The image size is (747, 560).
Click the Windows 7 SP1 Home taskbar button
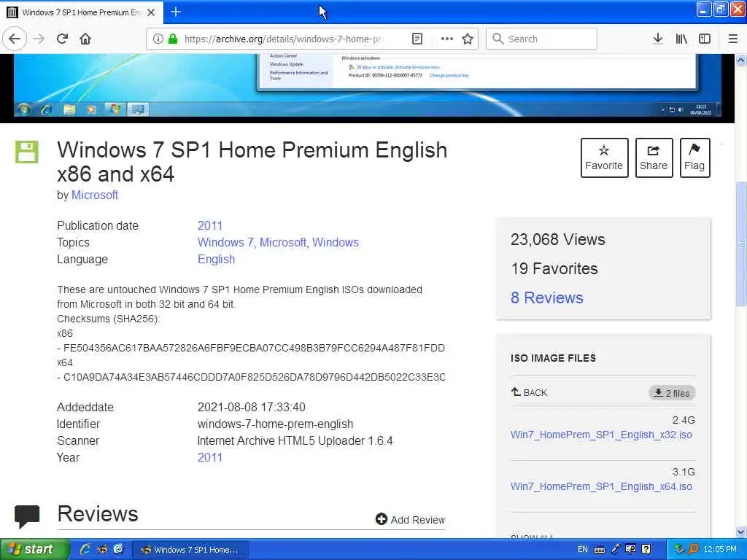coord(190,550)
